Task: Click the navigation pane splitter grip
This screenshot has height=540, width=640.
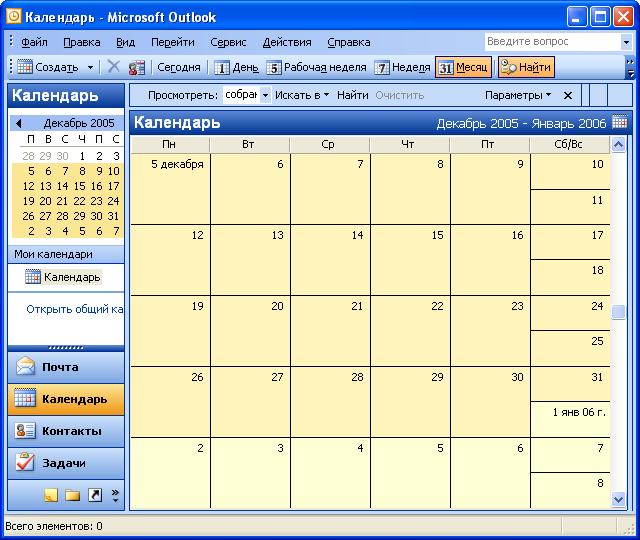Action: 66,348
